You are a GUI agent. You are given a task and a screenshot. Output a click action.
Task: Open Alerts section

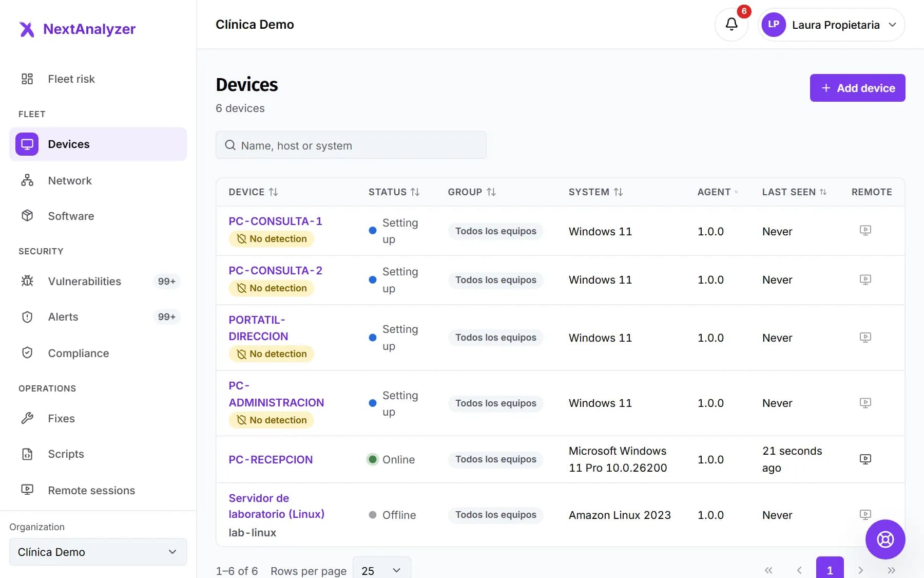tap(98, 316)
